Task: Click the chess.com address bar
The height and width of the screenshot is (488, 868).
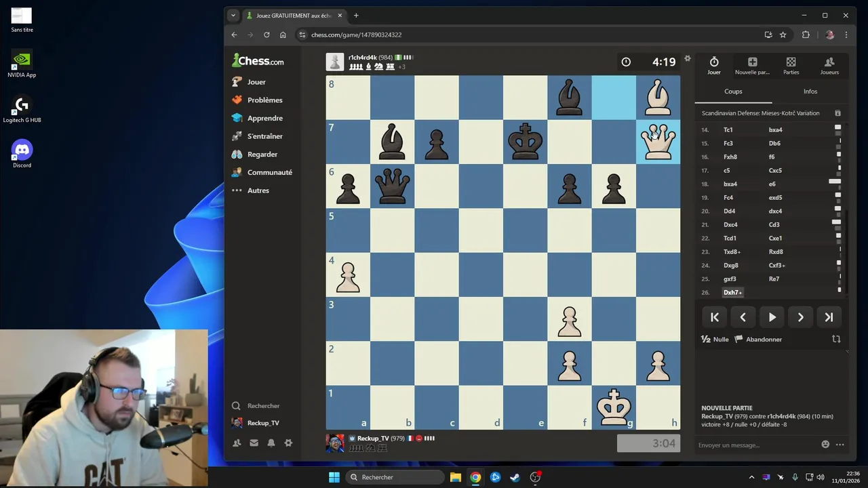Action: tap(529, 35)
